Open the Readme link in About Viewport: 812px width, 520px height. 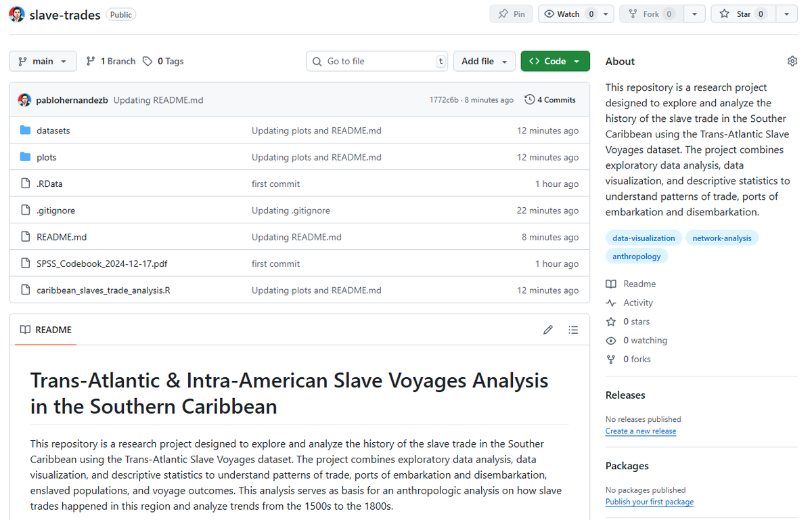coord(639,284)
